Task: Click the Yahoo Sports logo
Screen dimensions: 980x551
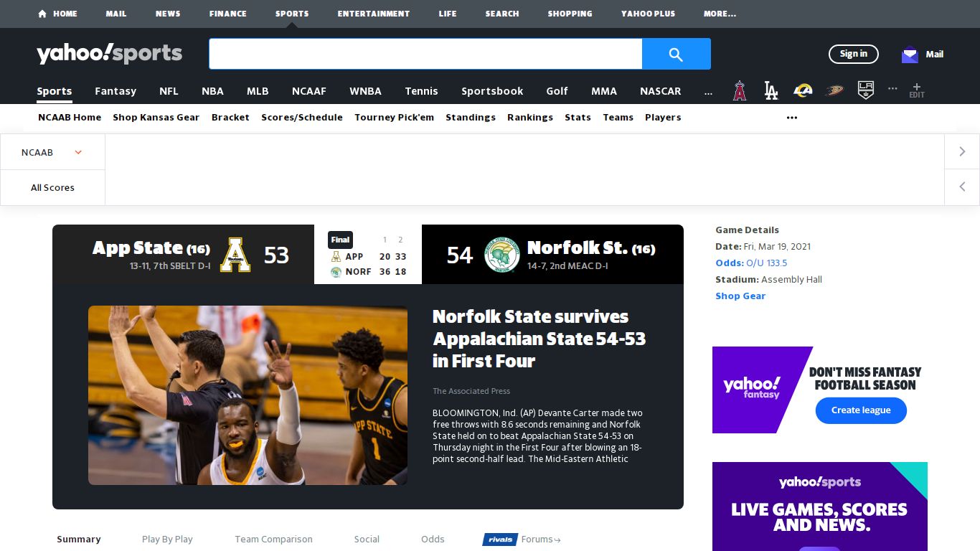Action: [109, 54]
